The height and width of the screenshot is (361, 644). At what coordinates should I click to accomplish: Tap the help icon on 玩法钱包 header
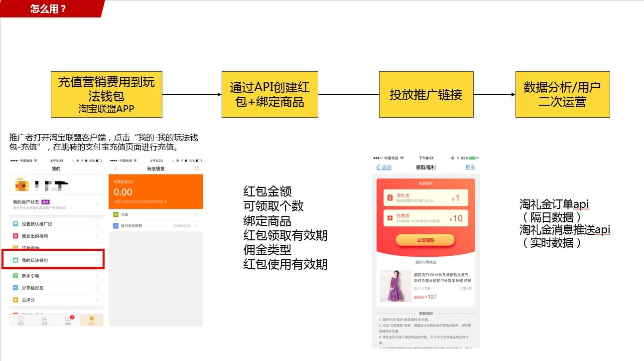[x=197, y=169]
